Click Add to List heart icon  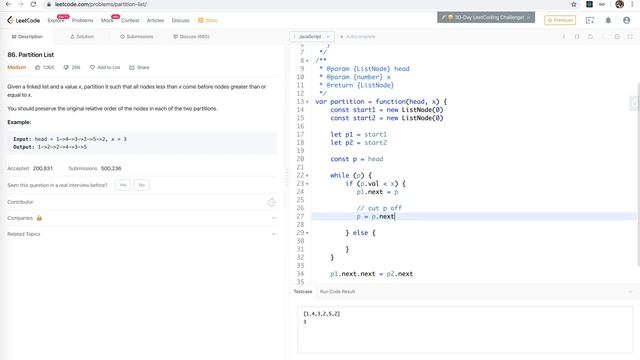92,67
